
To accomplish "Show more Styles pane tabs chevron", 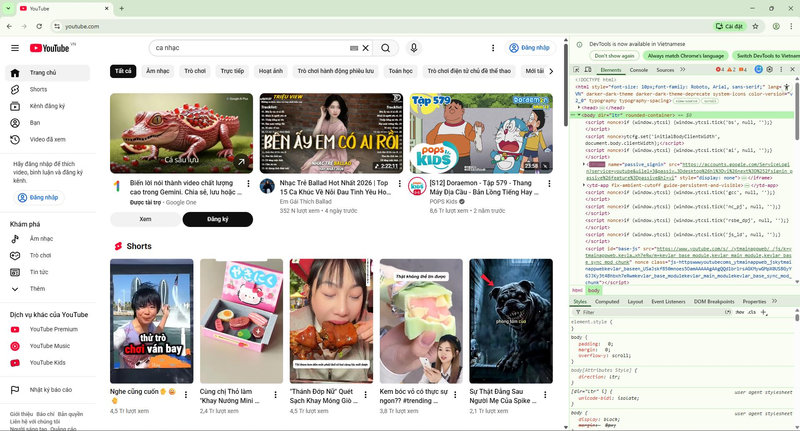I will (x=774, y=301).
